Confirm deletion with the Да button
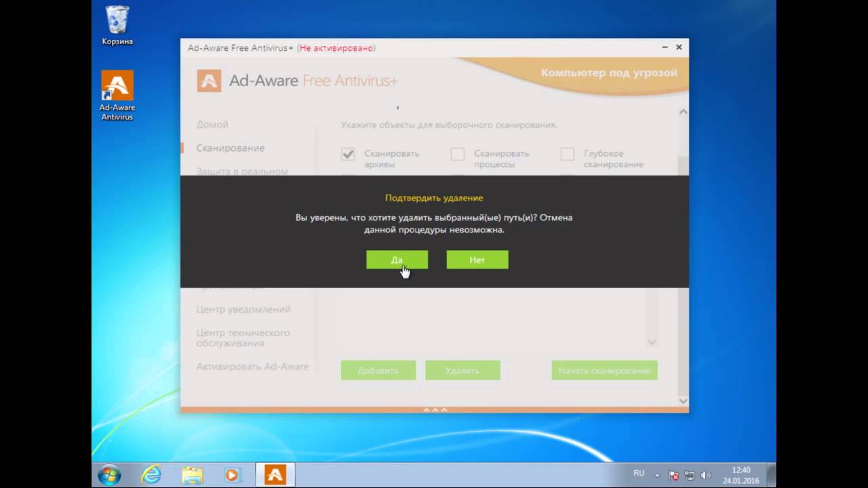 (397, 260)
